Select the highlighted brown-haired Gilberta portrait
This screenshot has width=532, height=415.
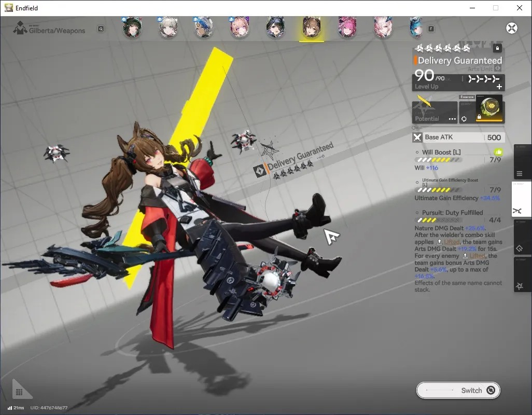[x=312, y=27]
